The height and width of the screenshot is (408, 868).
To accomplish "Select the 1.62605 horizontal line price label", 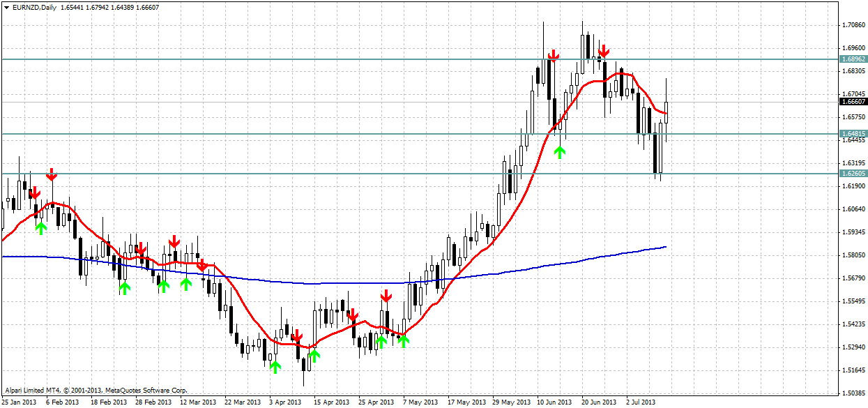I will 853,173.
